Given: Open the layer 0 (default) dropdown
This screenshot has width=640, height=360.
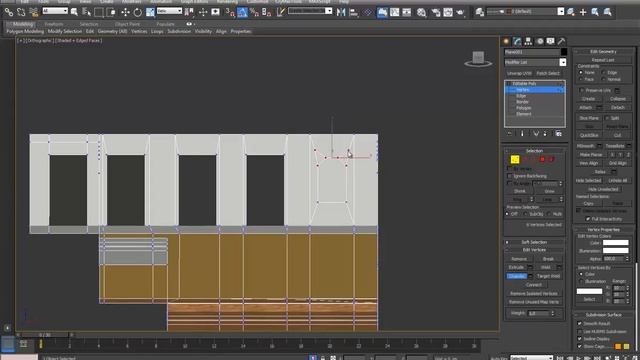Looking at the screenshot, I should pyautogui.click(x=561, y=12).
